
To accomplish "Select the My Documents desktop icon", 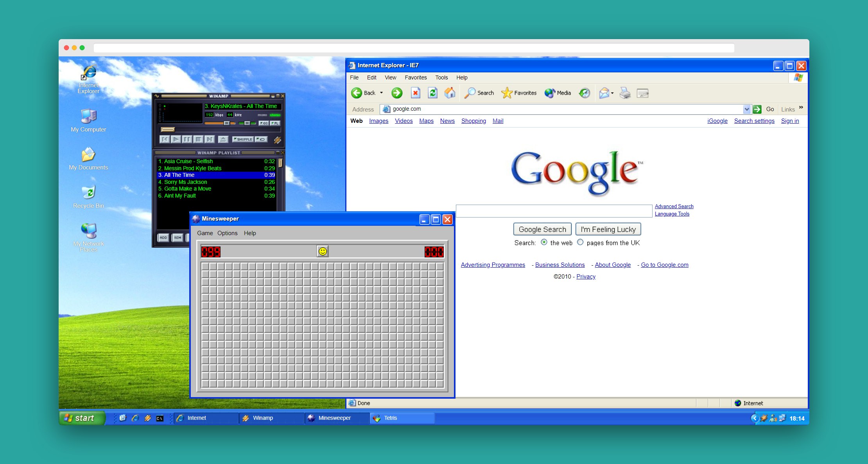I will pyautogui.click(x=88, y=159).
